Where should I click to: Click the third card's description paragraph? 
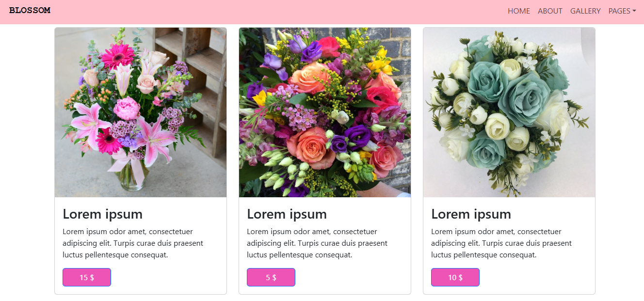(x=502, y=243)
